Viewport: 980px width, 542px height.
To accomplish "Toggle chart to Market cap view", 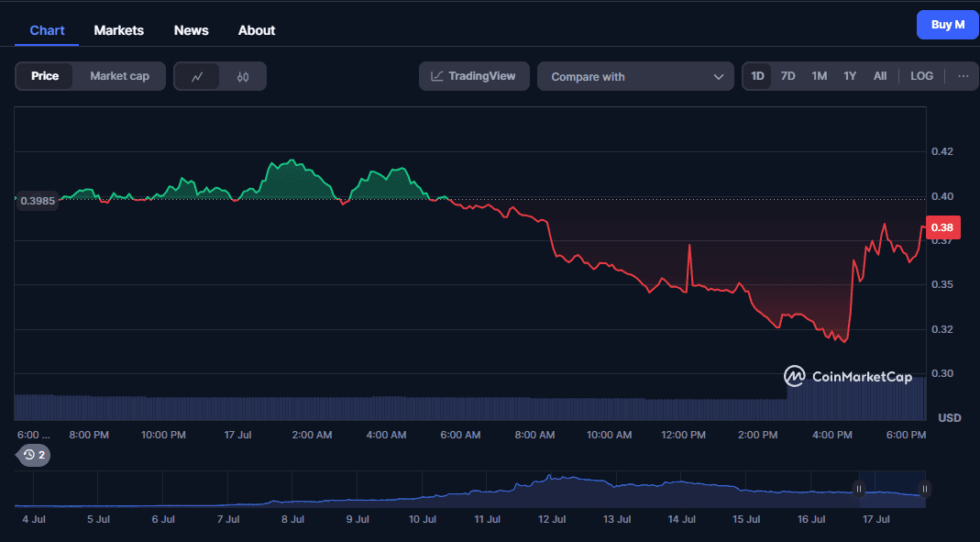I will pyautogui.click(x=119, y=76).
